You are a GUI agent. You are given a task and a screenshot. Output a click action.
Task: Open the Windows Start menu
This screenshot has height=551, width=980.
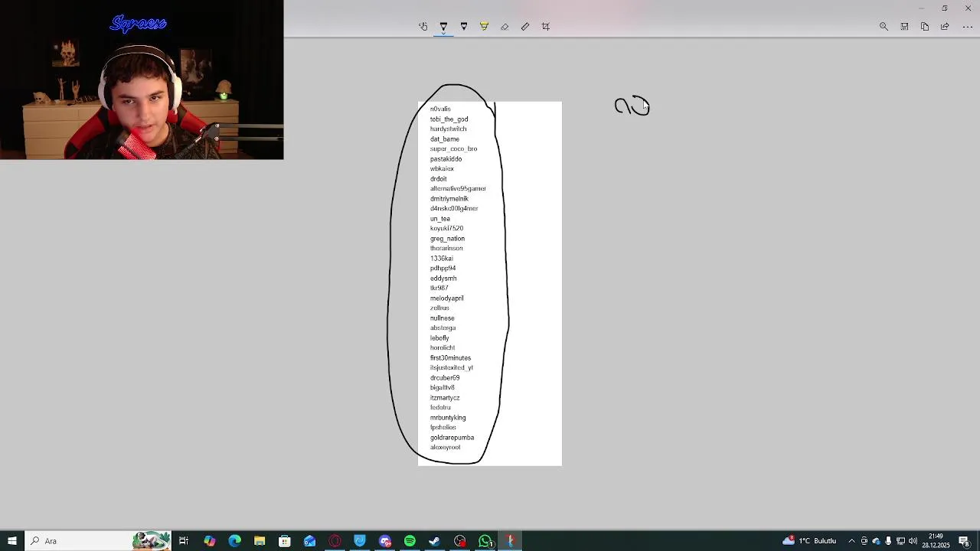pos(12,541)
